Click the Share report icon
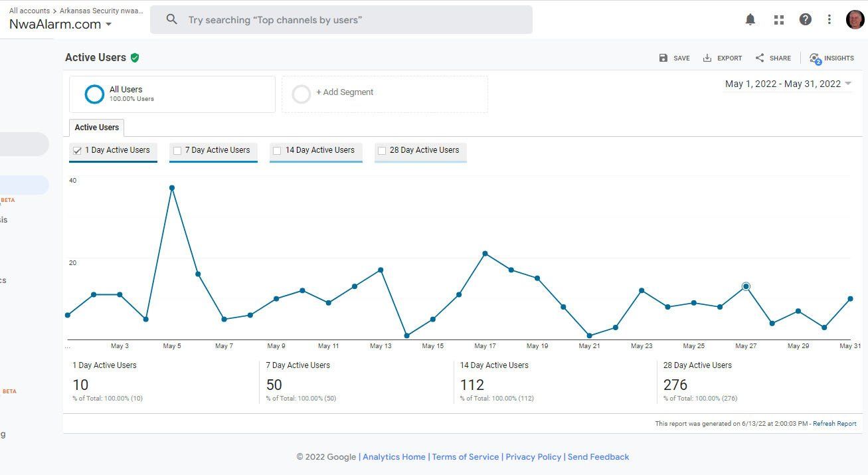The width and height of the screenshot is (868, 475). point(760,58)
